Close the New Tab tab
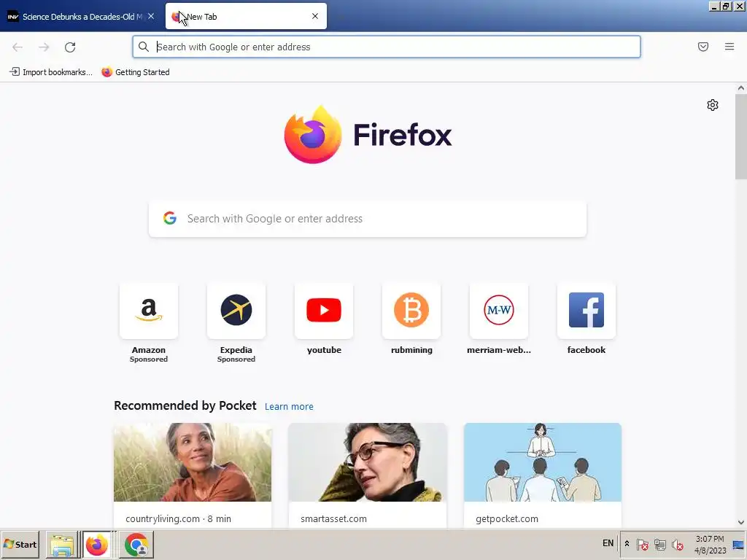 [315, 16]
